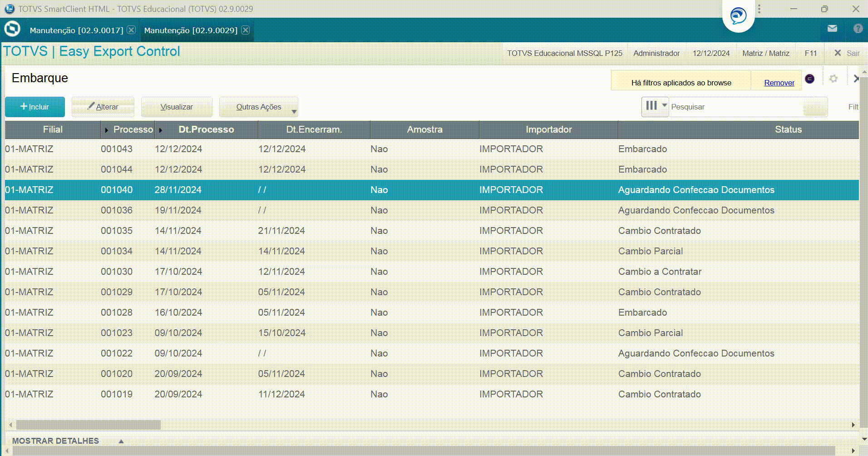Sort by the Importador column header

point(549,129)
